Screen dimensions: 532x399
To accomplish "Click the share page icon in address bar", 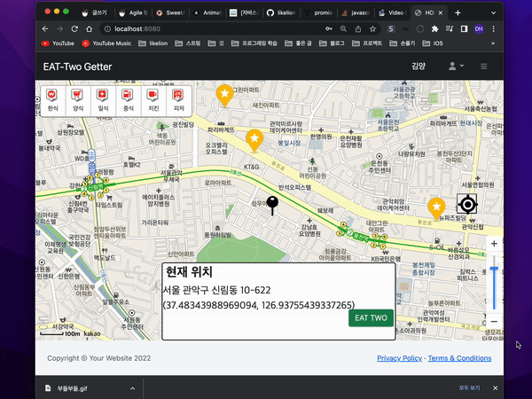I will (x=358, y=29).
